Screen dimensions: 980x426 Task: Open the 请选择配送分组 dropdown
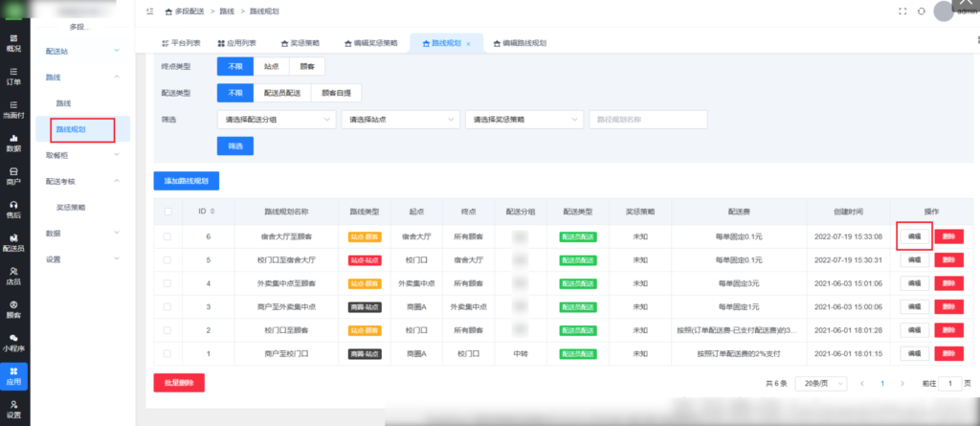click(x=277, y=120)
